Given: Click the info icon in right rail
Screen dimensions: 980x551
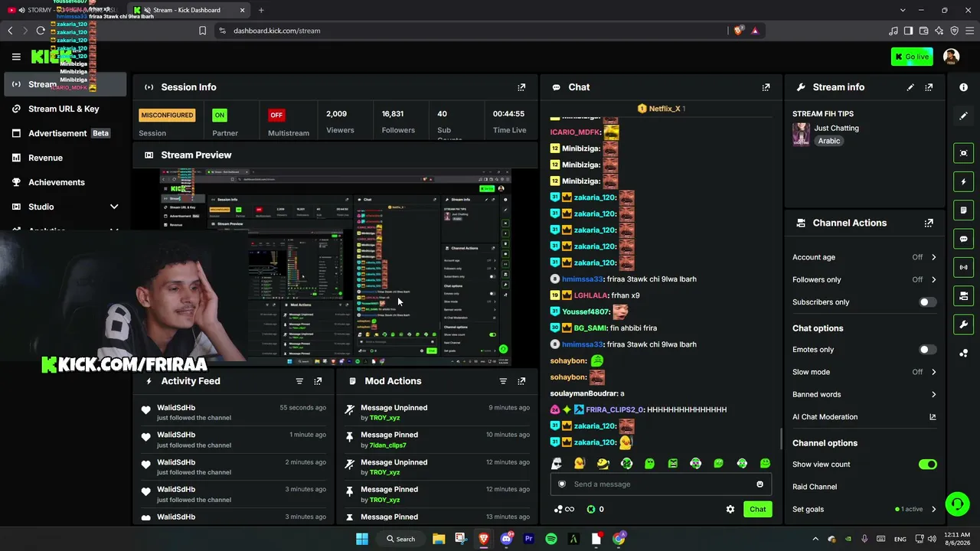Looking at the screenshot, I should pos(963,87).
